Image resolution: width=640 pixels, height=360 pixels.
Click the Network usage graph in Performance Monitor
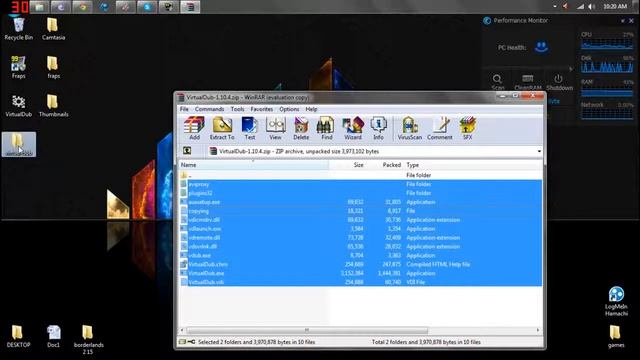click(x=607, y=114)
